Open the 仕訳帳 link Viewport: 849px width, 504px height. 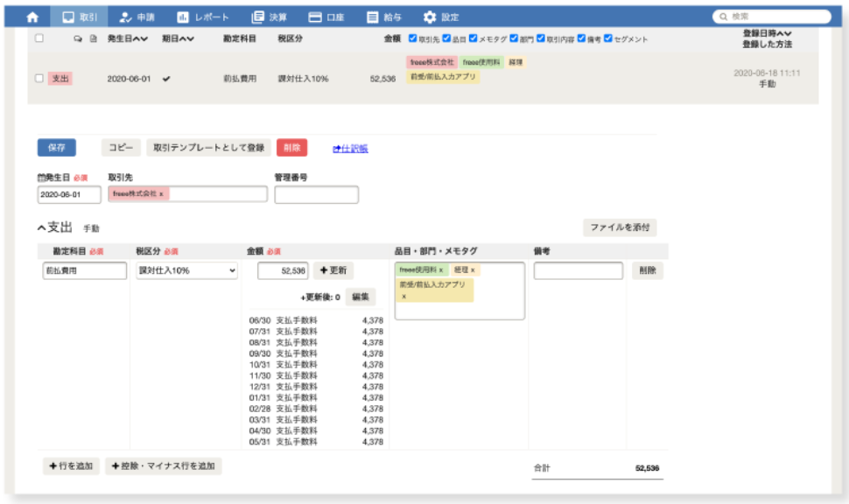(350, 149)
